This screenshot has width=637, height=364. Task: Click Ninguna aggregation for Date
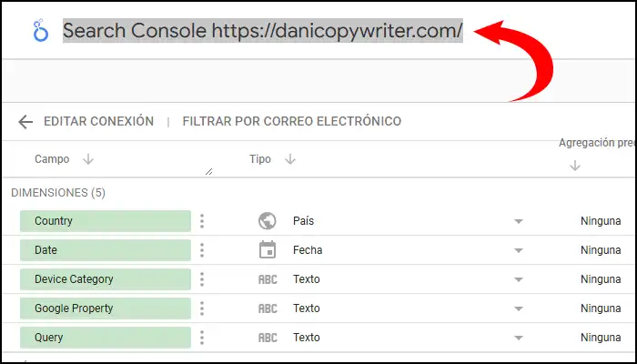[x=601, y=250]
